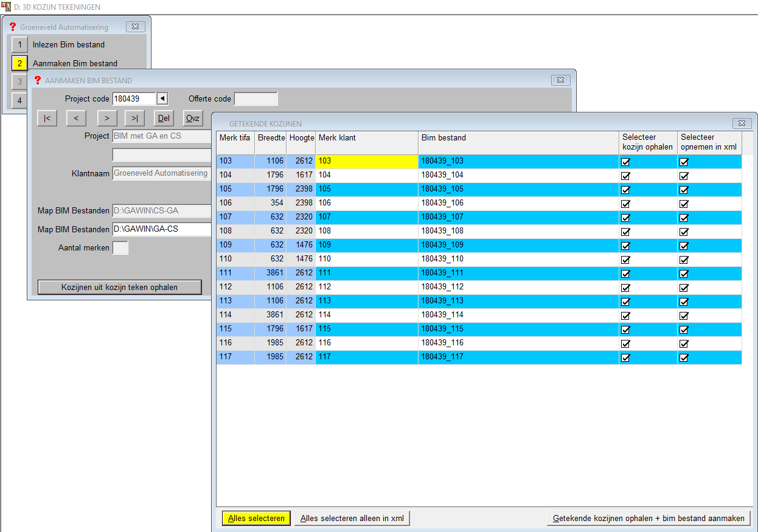Toggle opnemen in xml for row 110
Viewport: 758px width, 532px height.
coord(684,260)
